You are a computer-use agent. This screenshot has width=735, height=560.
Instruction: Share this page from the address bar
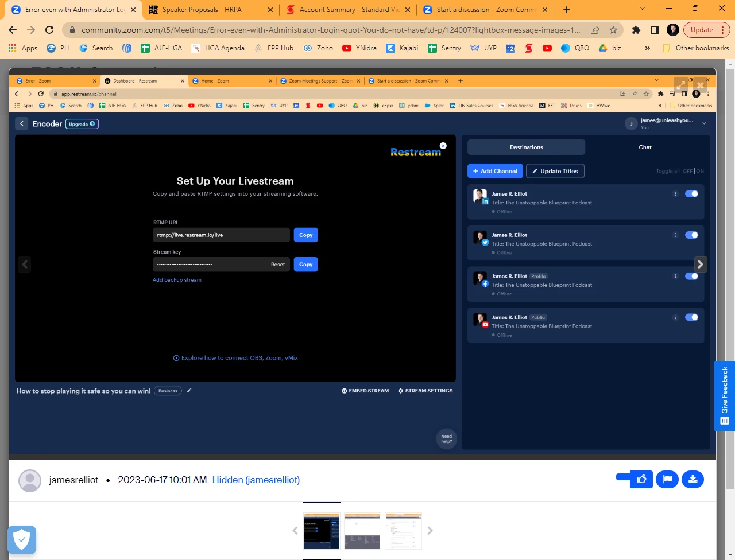[x=595, y=30]
